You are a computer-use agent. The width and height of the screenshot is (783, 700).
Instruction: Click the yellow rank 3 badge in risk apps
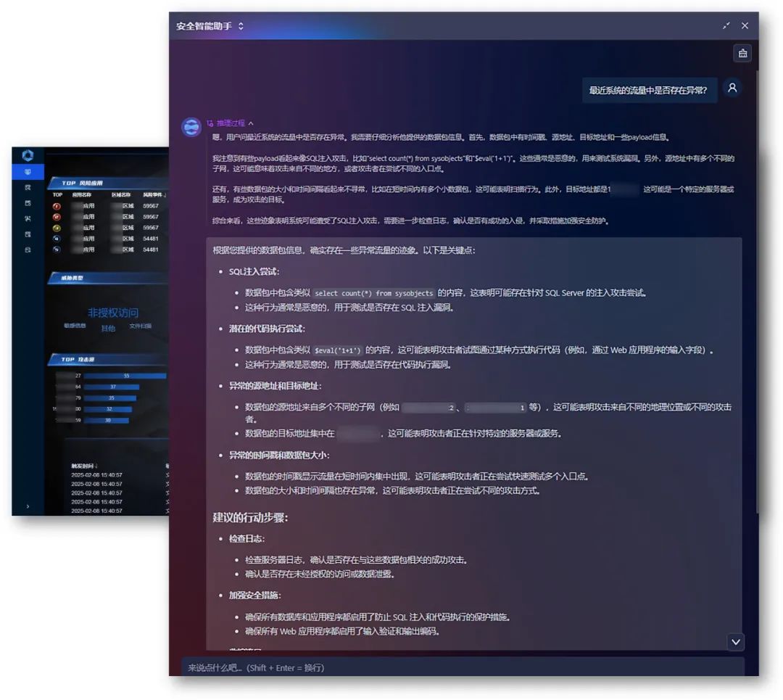(x=57, y=228)
